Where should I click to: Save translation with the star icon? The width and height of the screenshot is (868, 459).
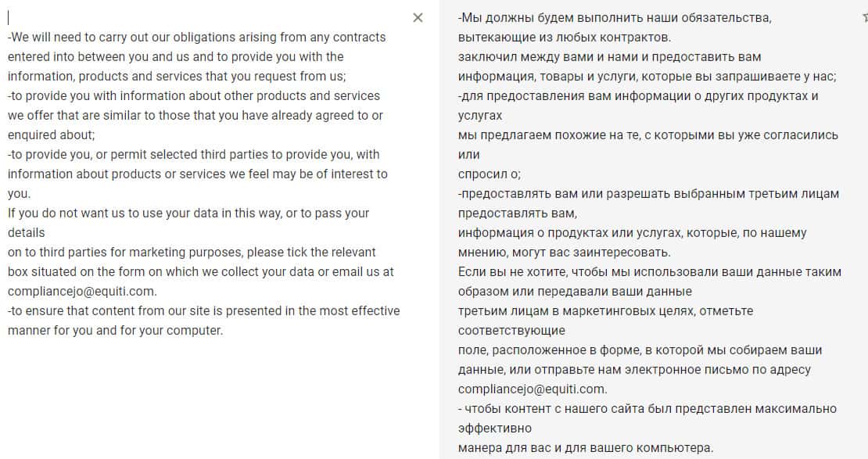(x=864, y=18)
